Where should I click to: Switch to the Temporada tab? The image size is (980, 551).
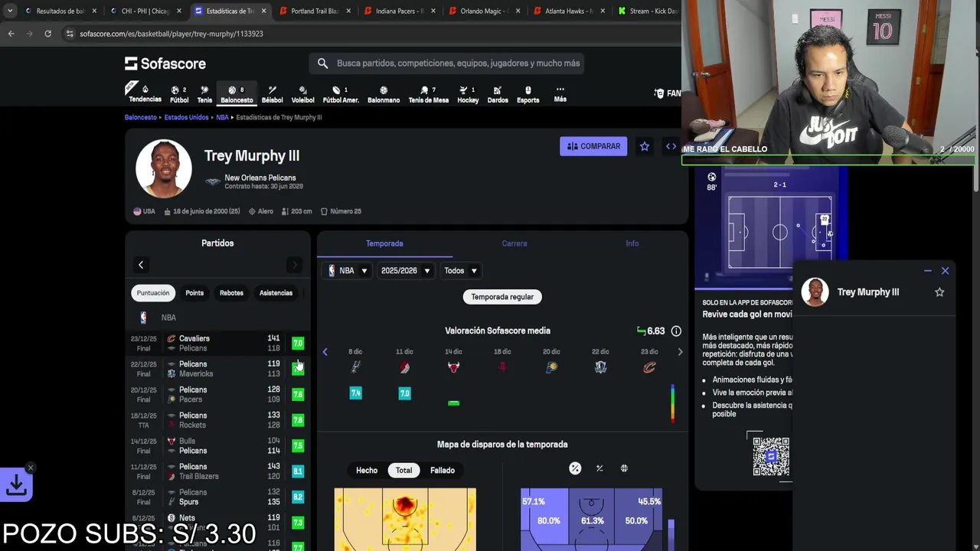pos(384,243)
